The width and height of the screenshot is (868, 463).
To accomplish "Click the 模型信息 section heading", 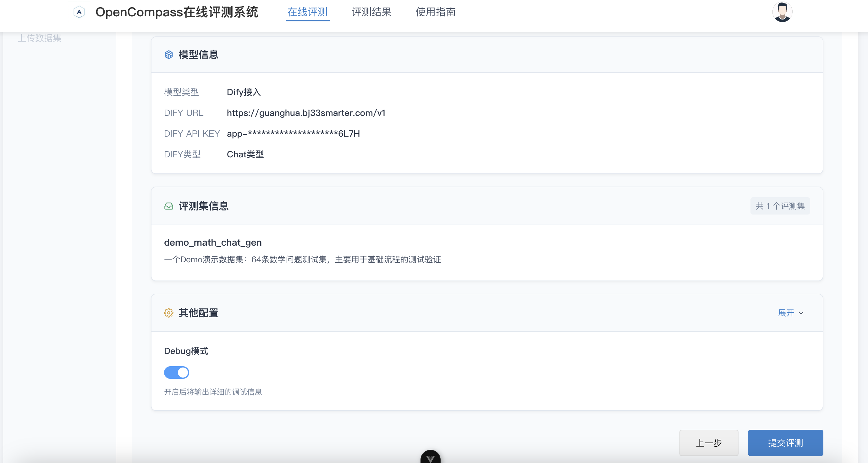I will (199, 55).
